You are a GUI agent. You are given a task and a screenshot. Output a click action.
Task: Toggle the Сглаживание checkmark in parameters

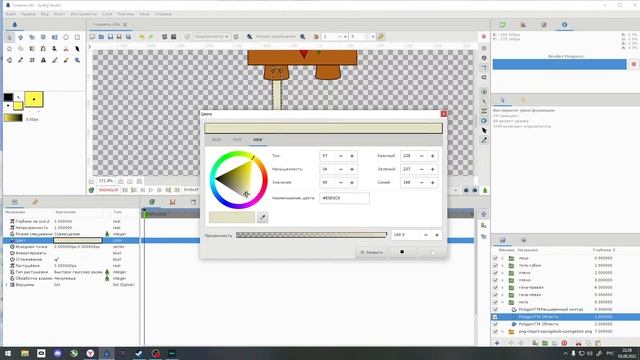point(56,259)
